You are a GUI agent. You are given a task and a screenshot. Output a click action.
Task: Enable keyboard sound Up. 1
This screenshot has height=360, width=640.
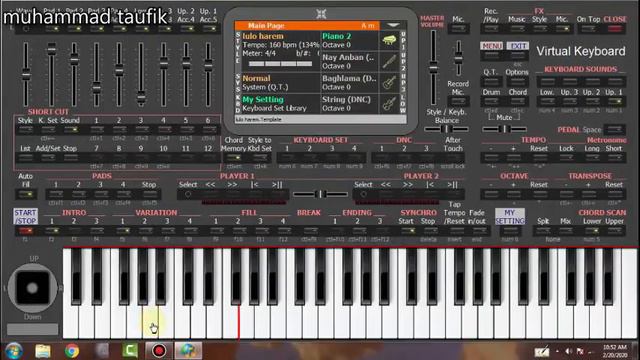[x=614, y=101]
